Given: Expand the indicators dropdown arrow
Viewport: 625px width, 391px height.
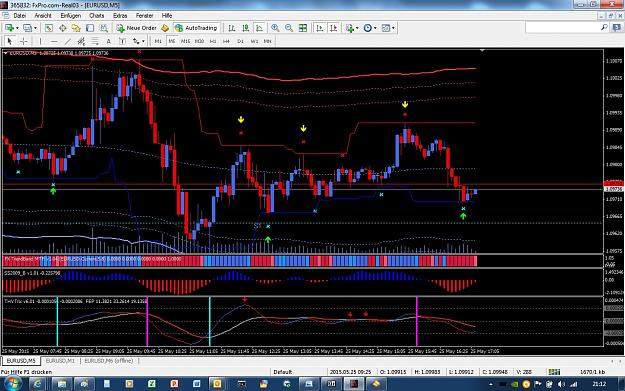Looking at the screenshot, I should 357,28.
